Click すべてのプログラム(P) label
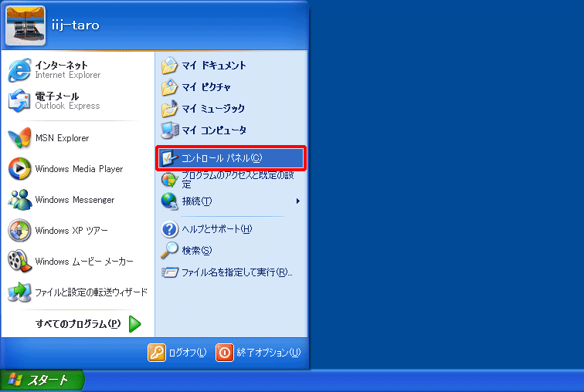The height and width of the screenshot is (392, 584). coord(78,324)
